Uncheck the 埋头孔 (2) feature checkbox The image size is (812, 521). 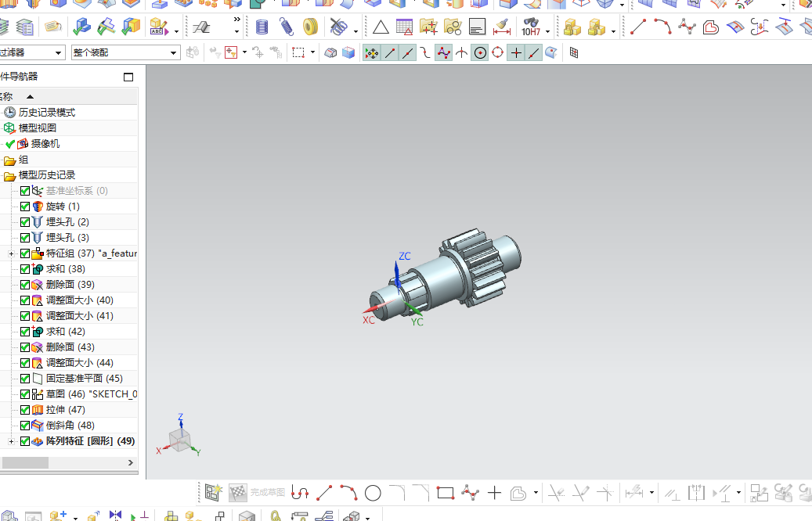tap(25, 222)
